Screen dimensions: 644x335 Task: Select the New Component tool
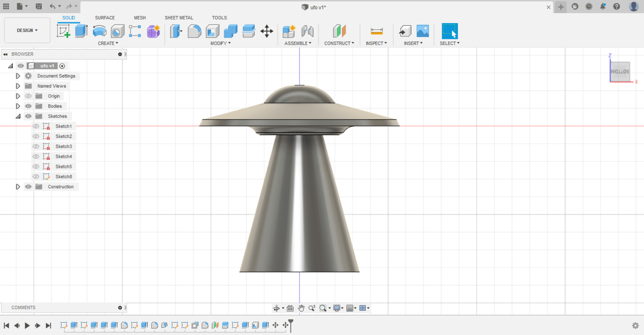click(289, 31)
